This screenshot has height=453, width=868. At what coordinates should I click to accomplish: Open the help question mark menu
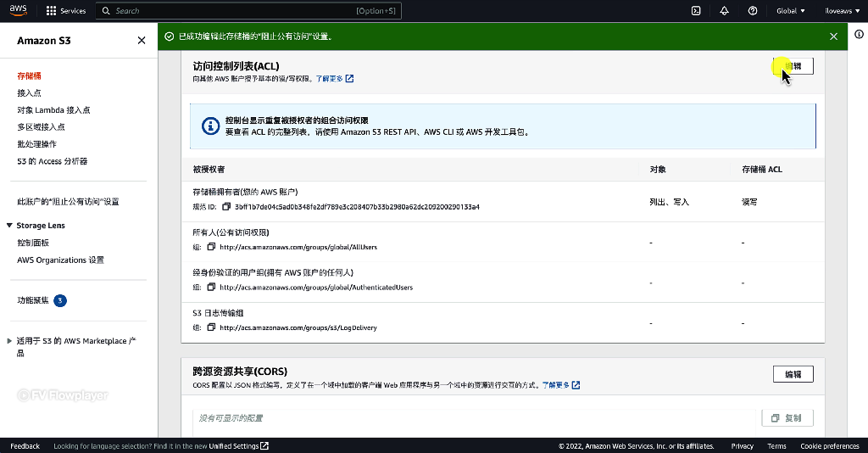[x=753, y=10]
